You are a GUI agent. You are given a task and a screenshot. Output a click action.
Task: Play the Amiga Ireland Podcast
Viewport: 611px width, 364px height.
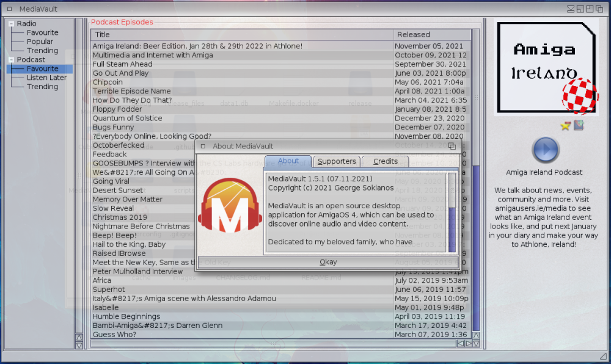coord(545,150)
